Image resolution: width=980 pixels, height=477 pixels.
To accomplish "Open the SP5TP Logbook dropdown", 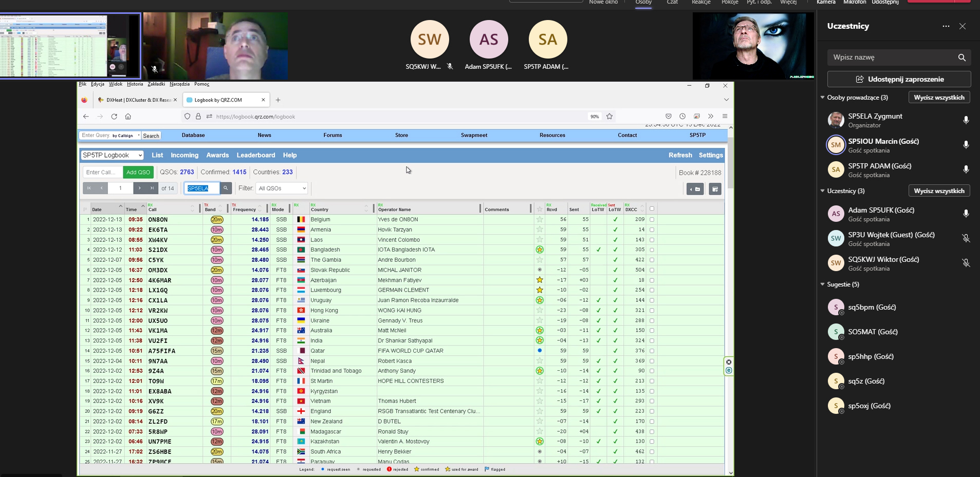I will coord(112,155).
